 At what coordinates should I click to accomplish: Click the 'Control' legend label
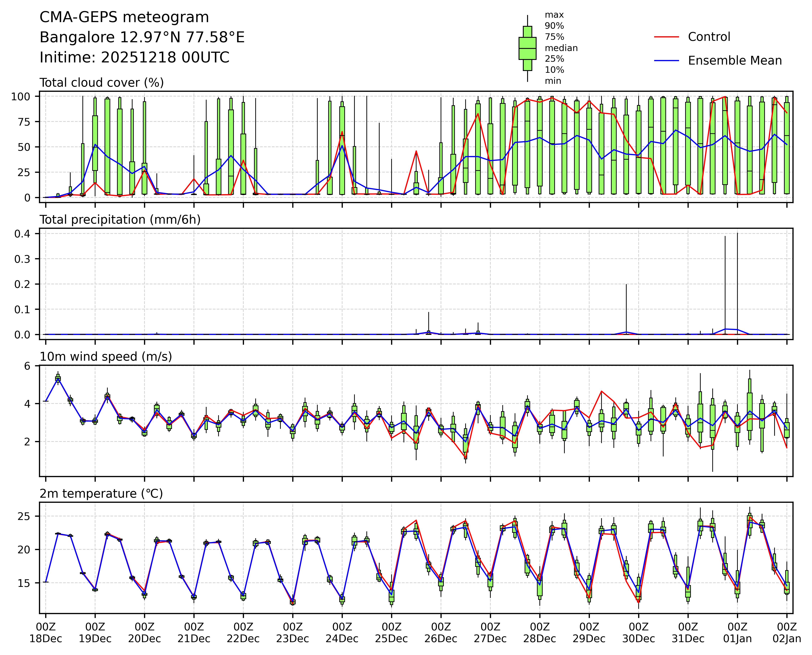click(x=709, y=37)
